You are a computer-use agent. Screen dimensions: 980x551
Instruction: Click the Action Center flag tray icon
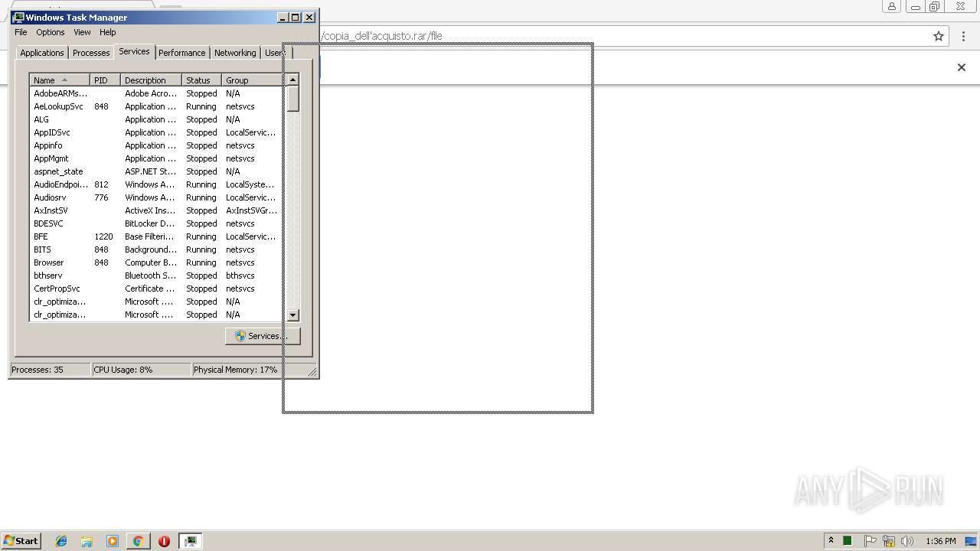point(871,541)
